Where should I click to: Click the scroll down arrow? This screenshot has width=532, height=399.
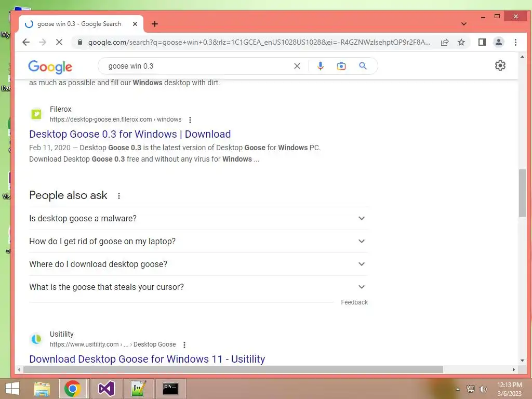(x=522, y=361)
